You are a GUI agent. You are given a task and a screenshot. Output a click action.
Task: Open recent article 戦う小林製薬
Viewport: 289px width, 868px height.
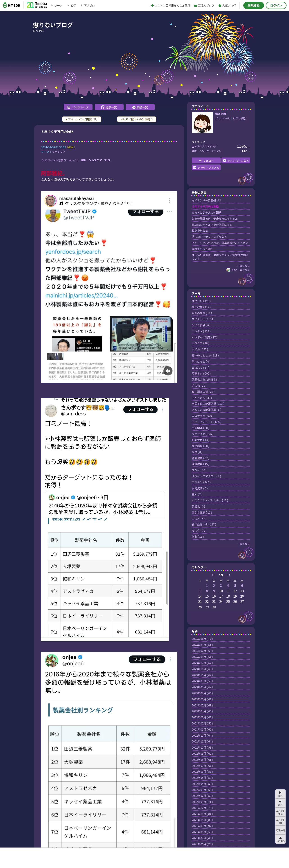(200, 231)
